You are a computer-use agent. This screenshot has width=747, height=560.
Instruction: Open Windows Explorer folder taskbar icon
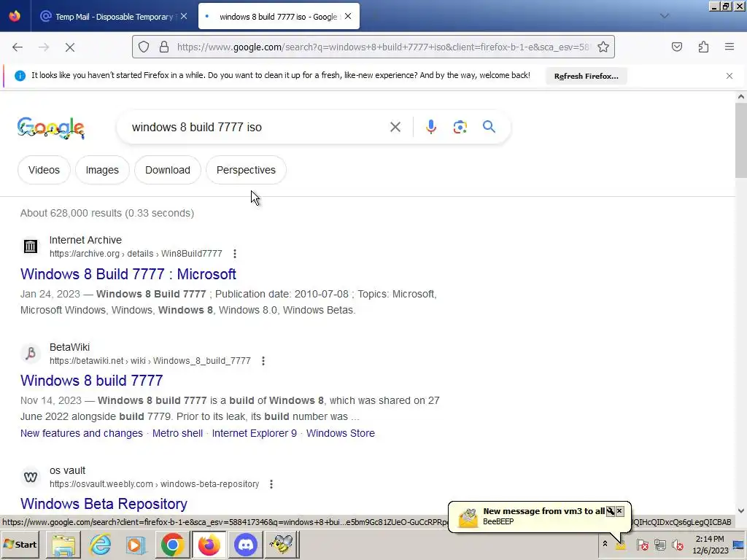pos(64,544)
